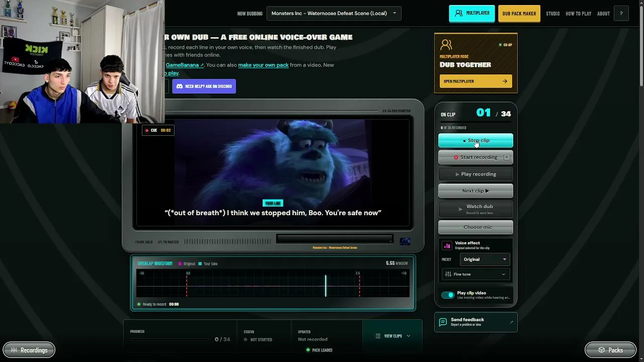Click the CO-OP badge
Image resolution: width=644 pixels, height=362 pixels.
click(x=505, y=45)
